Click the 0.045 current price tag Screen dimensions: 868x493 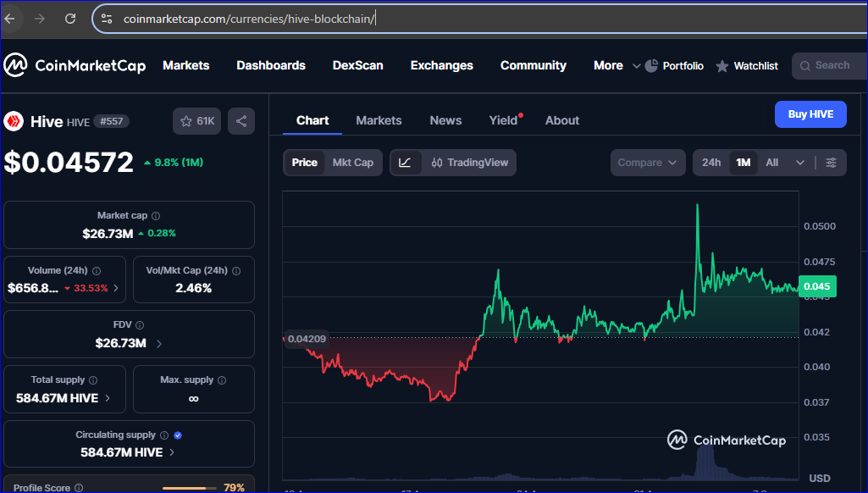pyautogui.click(x=817, y=286)
